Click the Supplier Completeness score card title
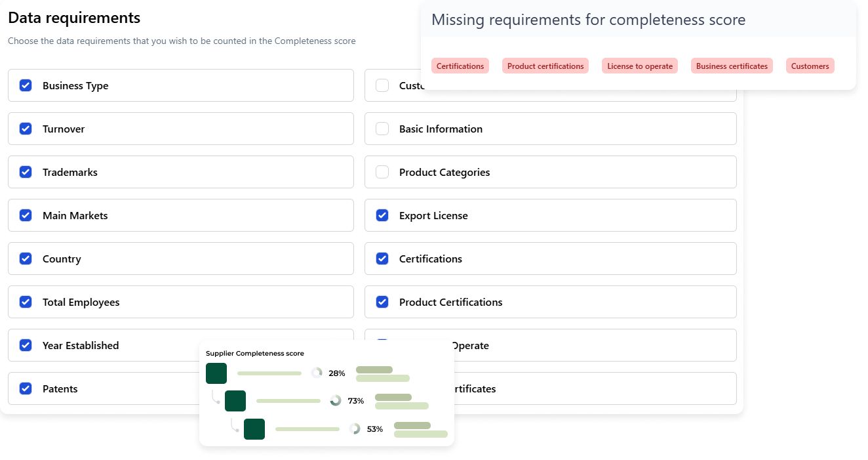Screen dimensions: 868x460 tap(255, 353)
